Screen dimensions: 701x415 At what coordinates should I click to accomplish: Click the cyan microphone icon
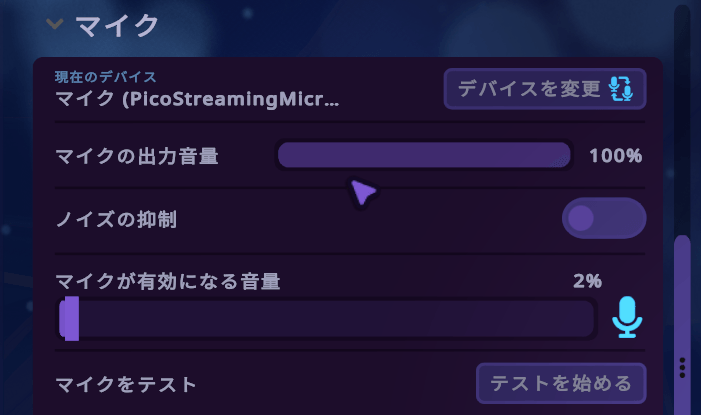pos(627,317)
